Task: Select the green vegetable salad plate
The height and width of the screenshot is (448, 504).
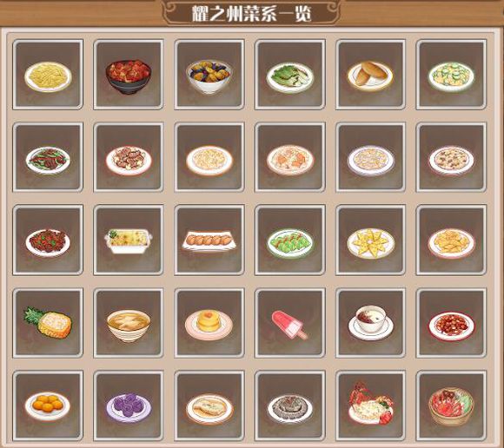Action: click(290, 75)
